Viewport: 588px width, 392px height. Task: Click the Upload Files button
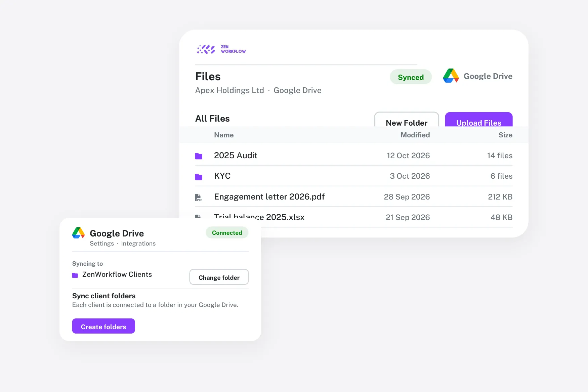[479, 119]
